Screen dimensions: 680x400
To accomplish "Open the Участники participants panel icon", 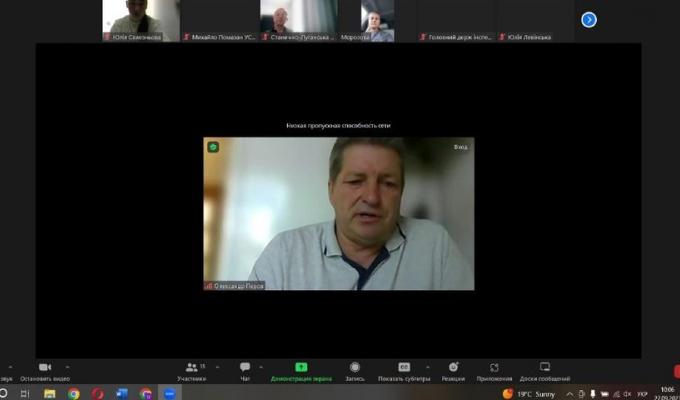I will (x=191, y=367).
